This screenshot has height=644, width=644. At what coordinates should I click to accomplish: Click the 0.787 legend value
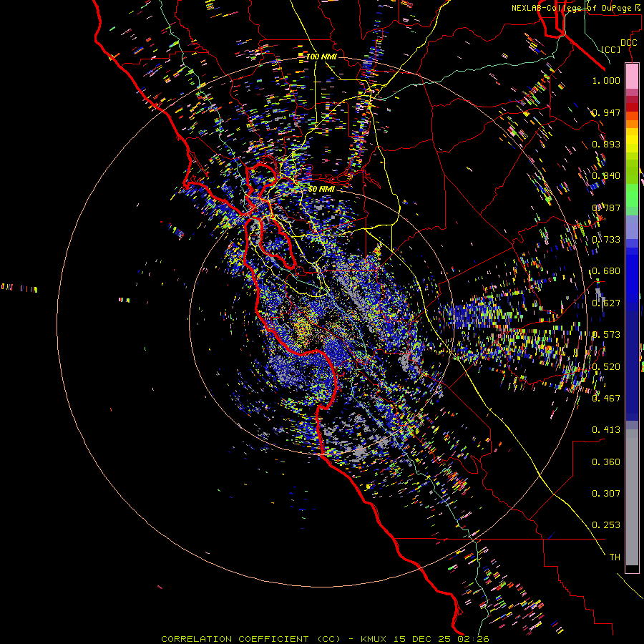click(x=606, y=208)
